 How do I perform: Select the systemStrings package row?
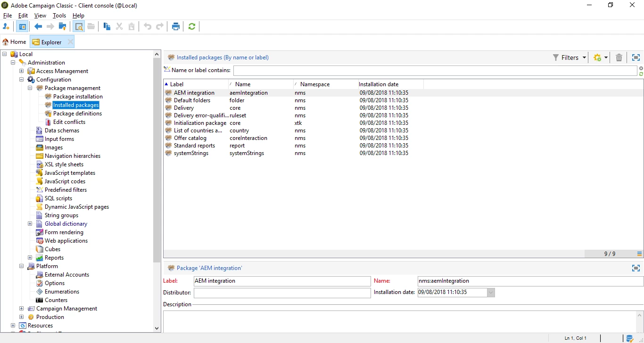403,153
